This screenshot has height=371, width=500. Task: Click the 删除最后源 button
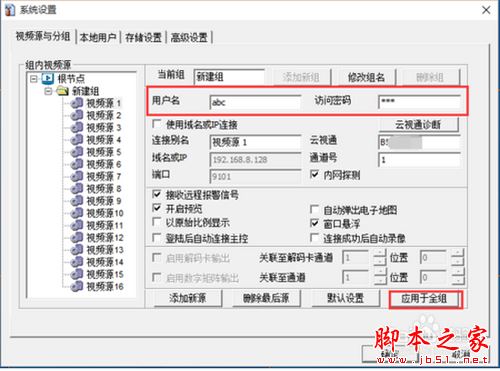[x=266, y=298]
